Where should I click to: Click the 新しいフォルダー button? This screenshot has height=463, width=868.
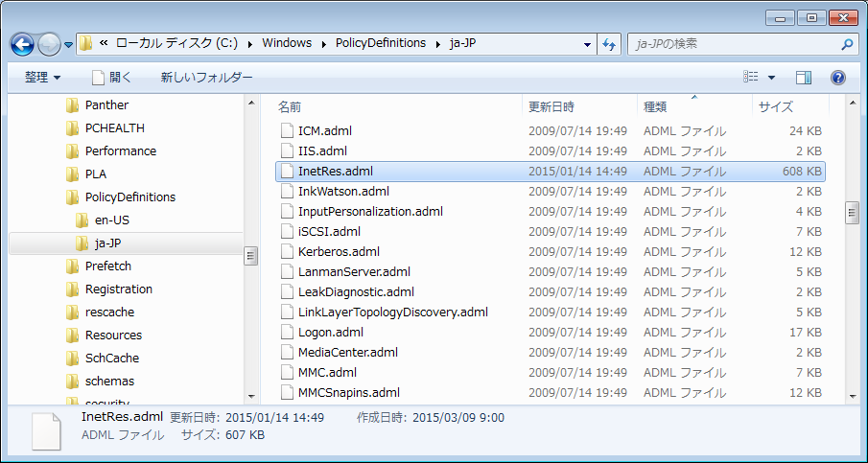click(206, 77)
